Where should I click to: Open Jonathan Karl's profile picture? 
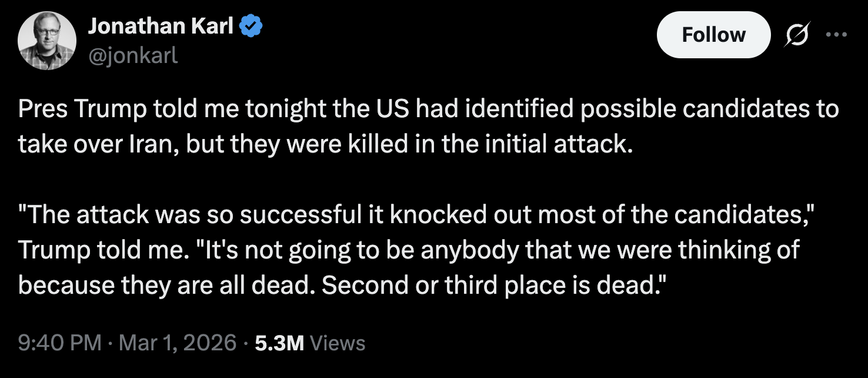click(47, 41)
